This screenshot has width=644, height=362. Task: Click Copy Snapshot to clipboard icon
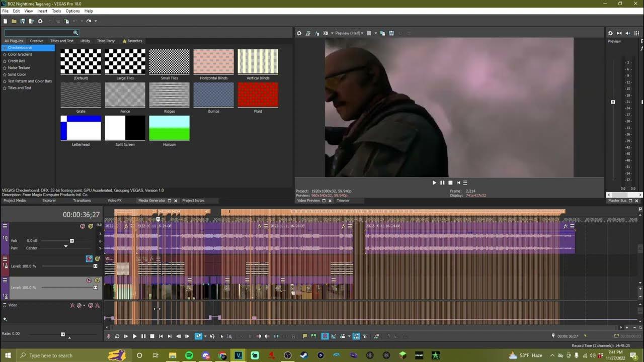(383, 33)
